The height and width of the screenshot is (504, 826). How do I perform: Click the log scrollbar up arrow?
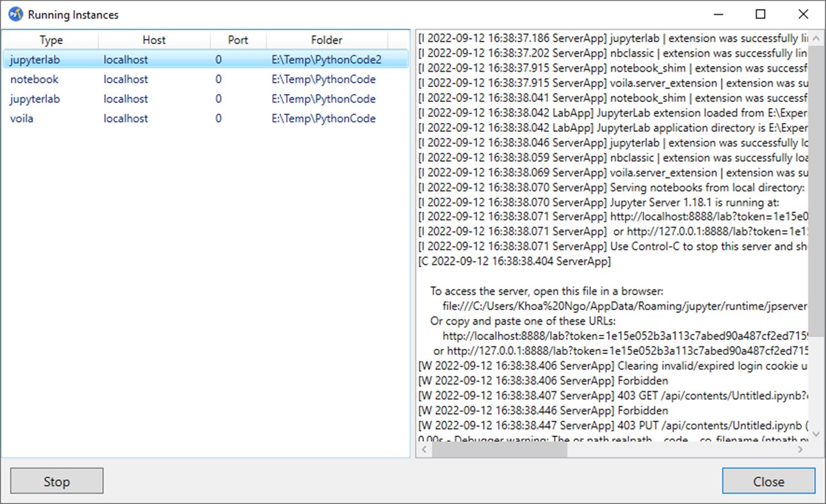(816, 39)
